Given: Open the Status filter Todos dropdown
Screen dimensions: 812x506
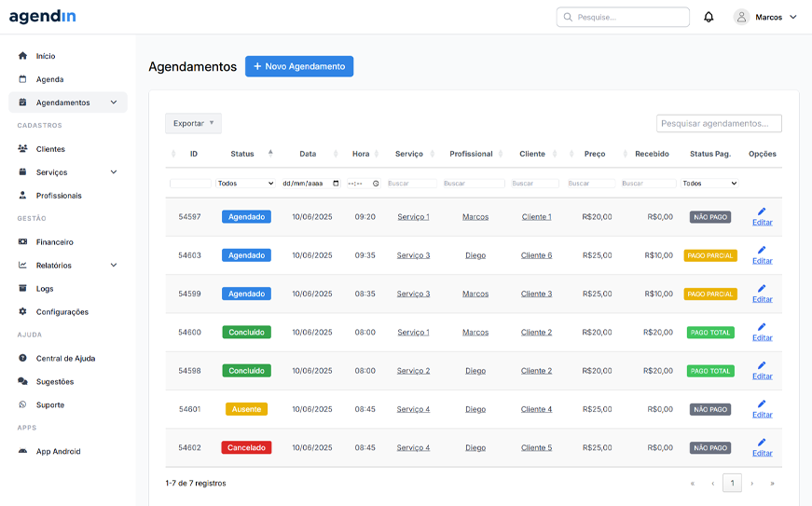Looking at the screenshot, I should point(245,184).
